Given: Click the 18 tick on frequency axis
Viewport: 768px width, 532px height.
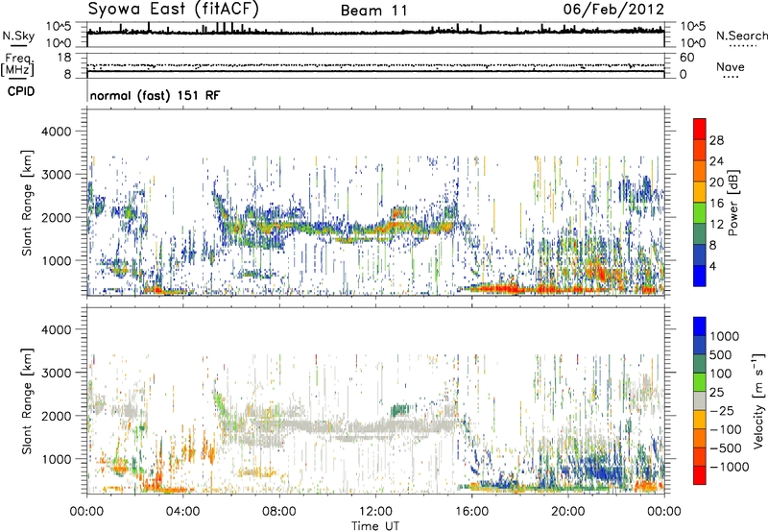Looking at the screenshot, I should click(64, 58).
